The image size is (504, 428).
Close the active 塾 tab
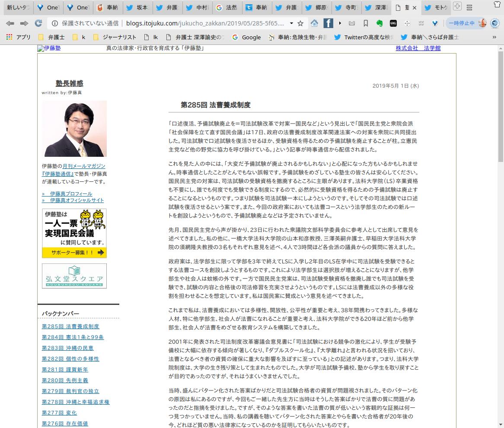[415, 8]
